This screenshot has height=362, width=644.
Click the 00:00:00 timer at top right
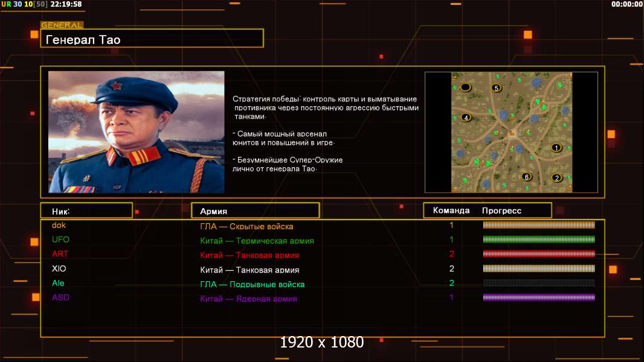pyautogui.click(x=626, y=4)
